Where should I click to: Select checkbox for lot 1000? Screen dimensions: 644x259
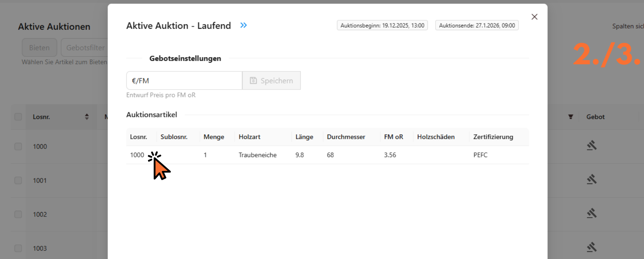(18, 146)
